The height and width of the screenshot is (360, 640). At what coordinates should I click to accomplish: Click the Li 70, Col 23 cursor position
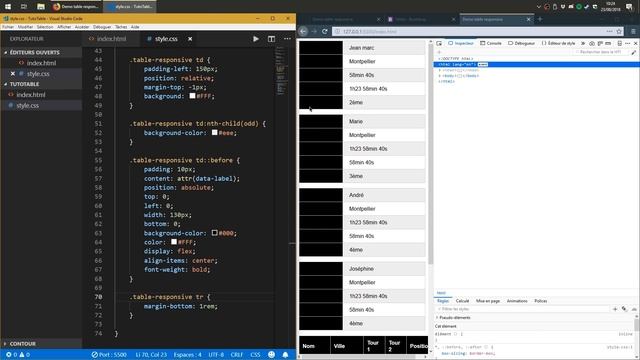(151, 355)
